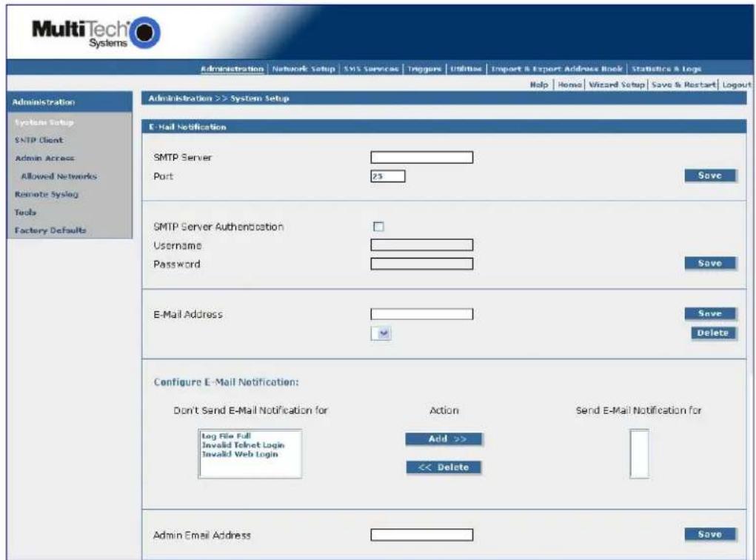Click the Password input field

click(422, 264)
